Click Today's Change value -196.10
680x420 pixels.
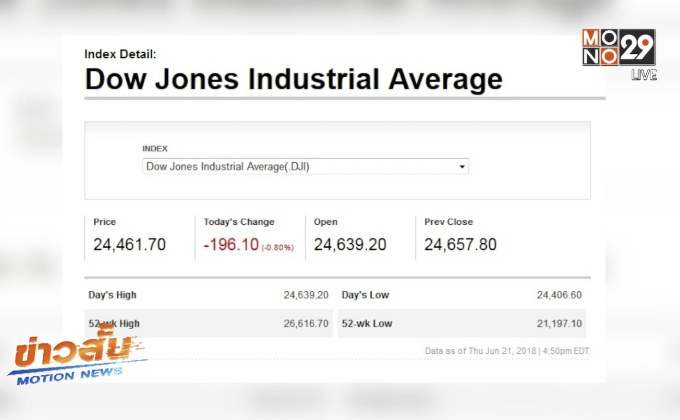click(230, 244)
